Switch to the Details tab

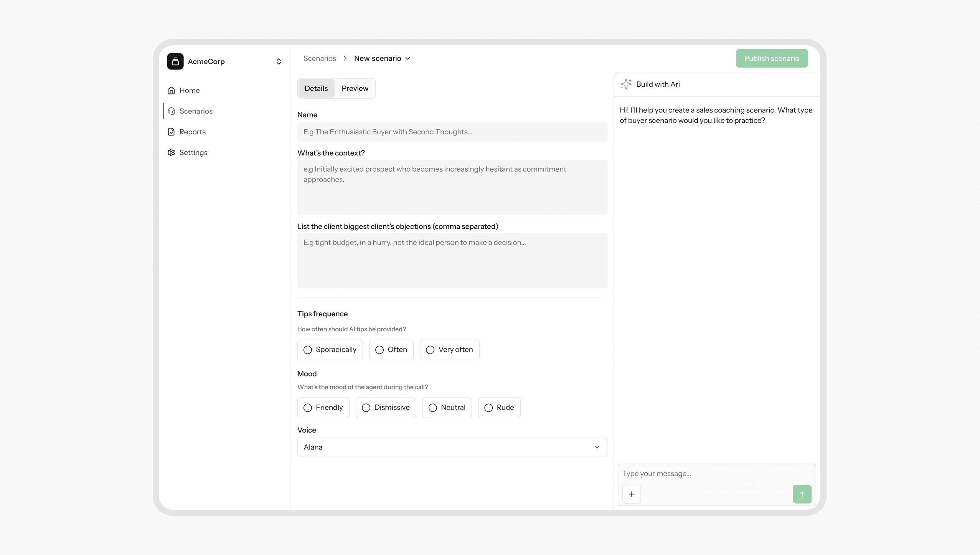[x=316, y=88]
